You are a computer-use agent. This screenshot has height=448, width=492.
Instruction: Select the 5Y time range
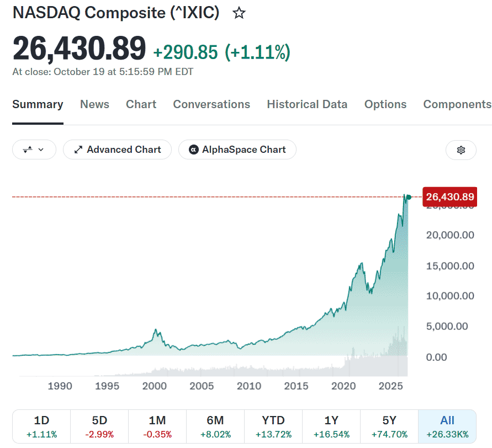tap(389, 426)
